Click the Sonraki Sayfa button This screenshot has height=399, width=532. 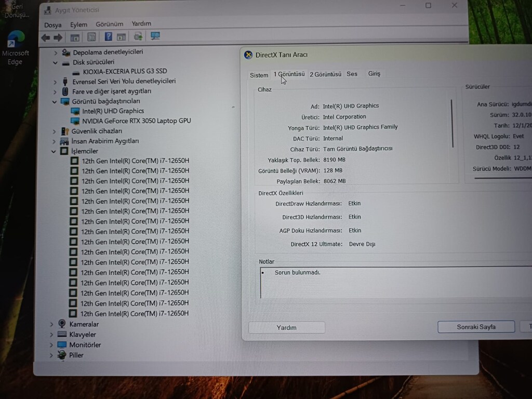476,327
